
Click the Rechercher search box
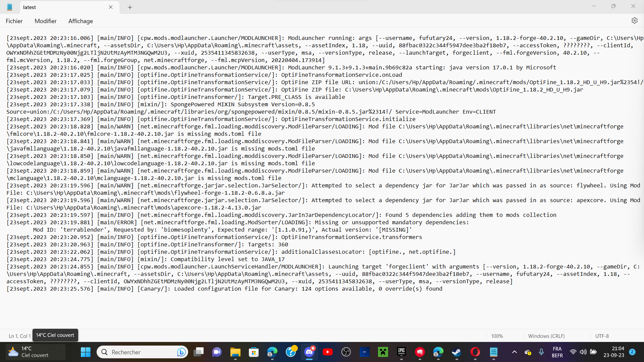point(143,352)
